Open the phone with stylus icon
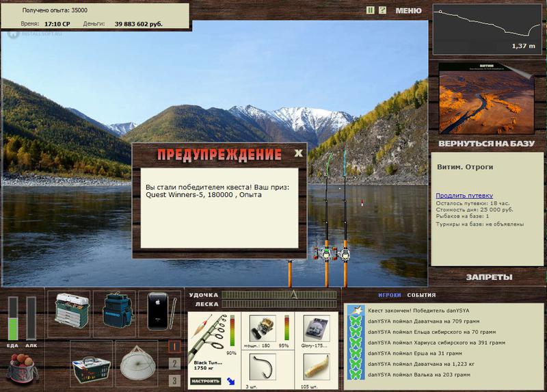The image size is (547, 392). [x=161, y=311]
